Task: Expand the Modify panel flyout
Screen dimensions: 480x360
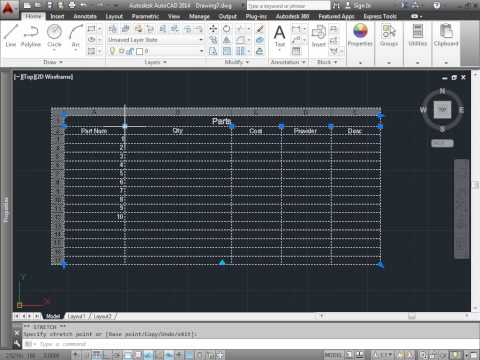Action: coord(237,62)
